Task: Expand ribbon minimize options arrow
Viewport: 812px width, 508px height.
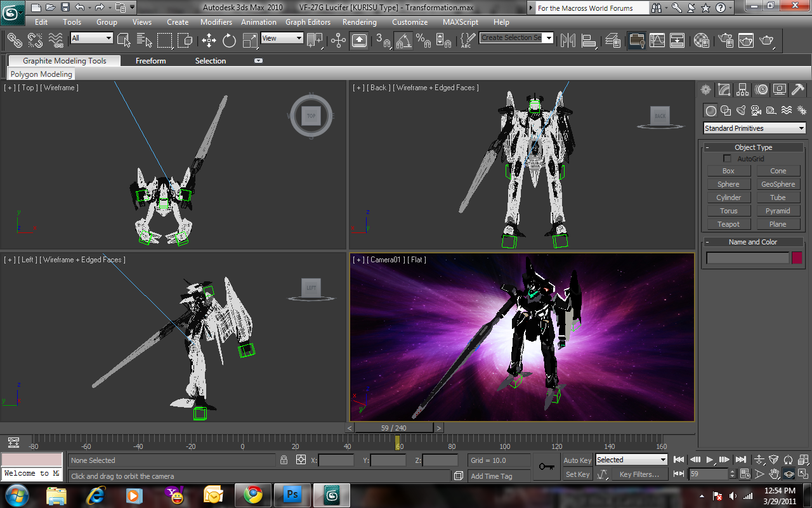Action: pyautogui.click(x=258, y=61)
